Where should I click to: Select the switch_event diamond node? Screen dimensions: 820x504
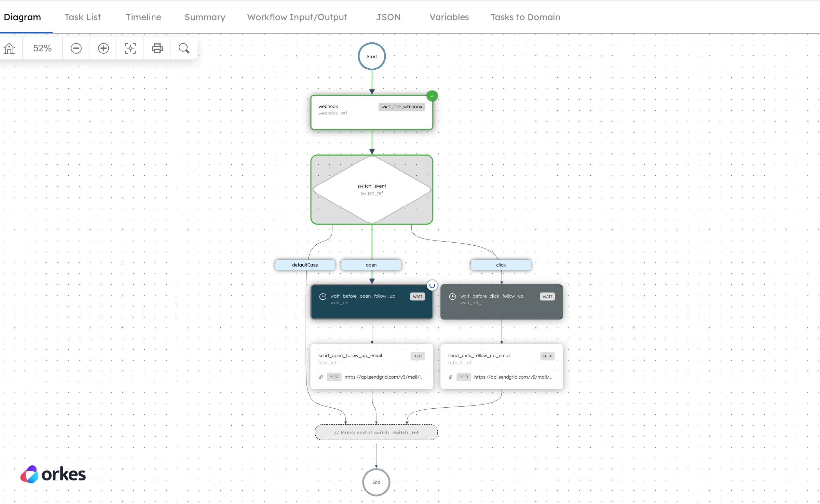pyautogui.click(x=371, y=190)
